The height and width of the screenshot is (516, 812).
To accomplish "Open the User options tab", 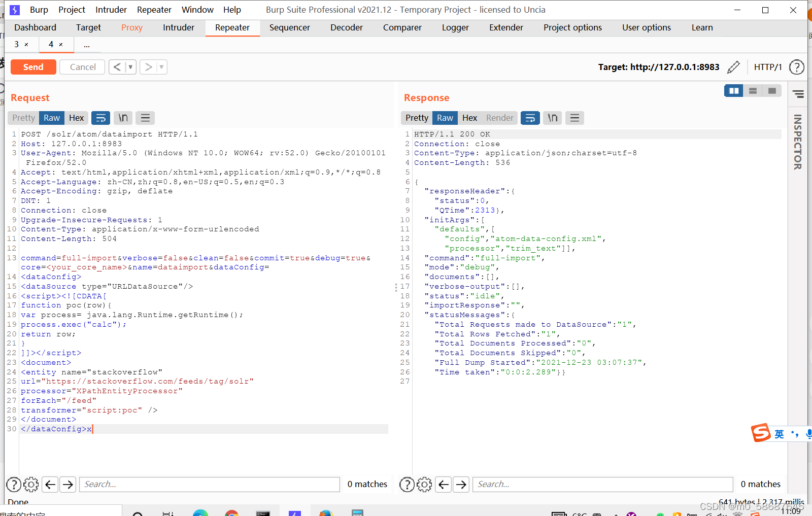I will 647,27.
